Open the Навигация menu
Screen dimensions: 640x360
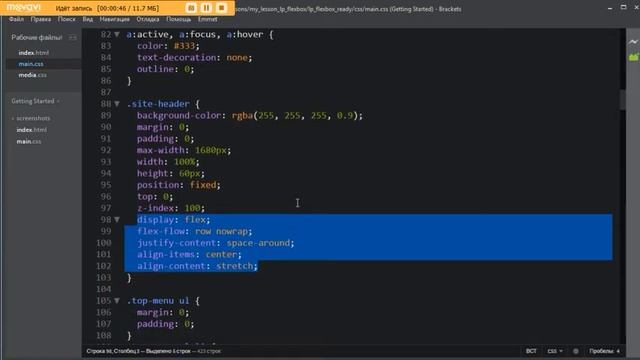pos(114,19)
